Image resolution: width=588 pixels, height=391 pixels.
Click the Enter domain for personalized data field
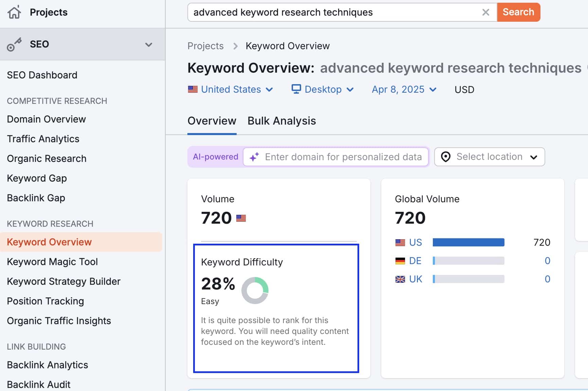point(336,157)
